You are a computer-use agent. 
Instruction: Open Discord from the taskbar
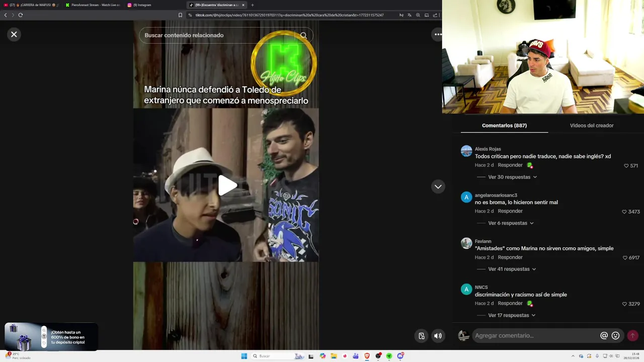[400, 356]
